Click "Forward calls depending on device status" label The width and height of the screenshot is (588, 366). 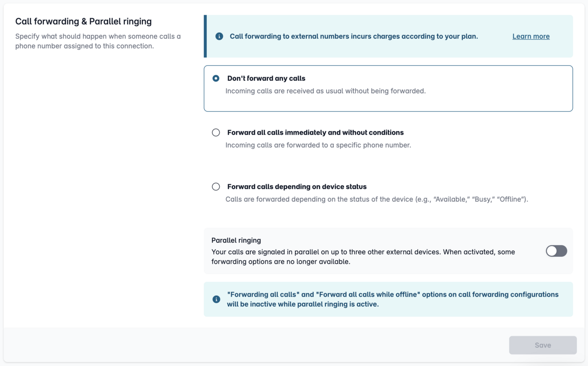[x=297, y=187]
